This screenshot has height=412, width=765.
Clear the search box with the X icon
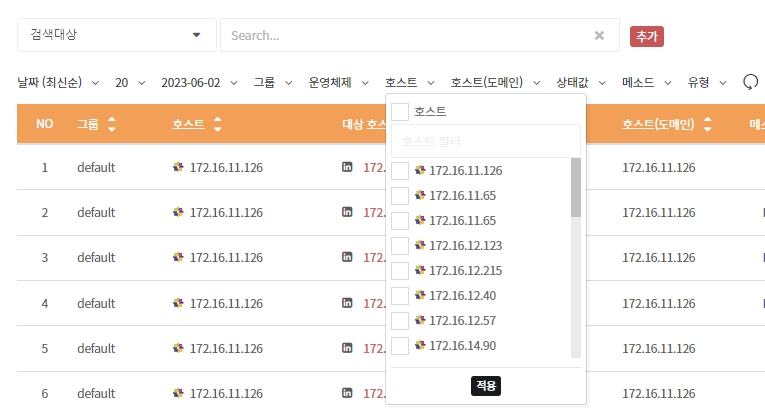599,35
